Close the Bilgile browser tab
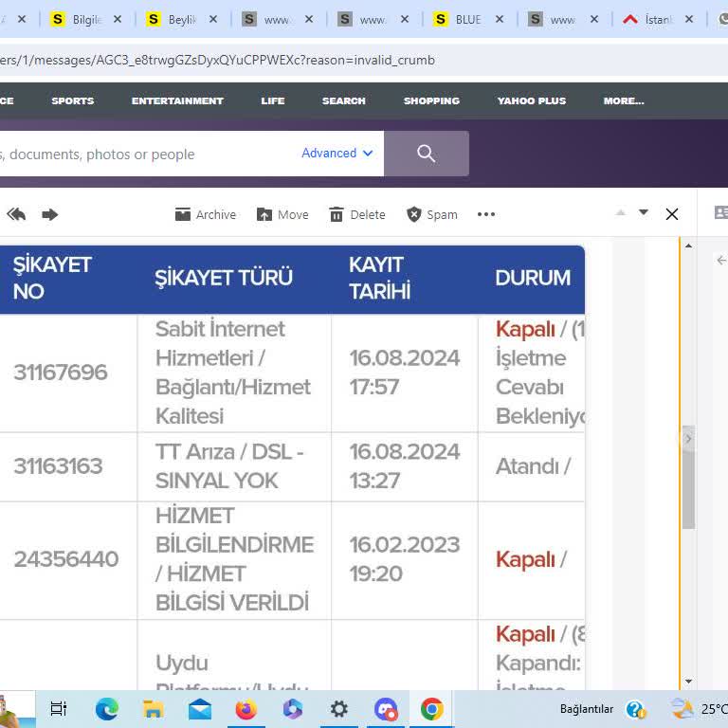 coord(118,20)
